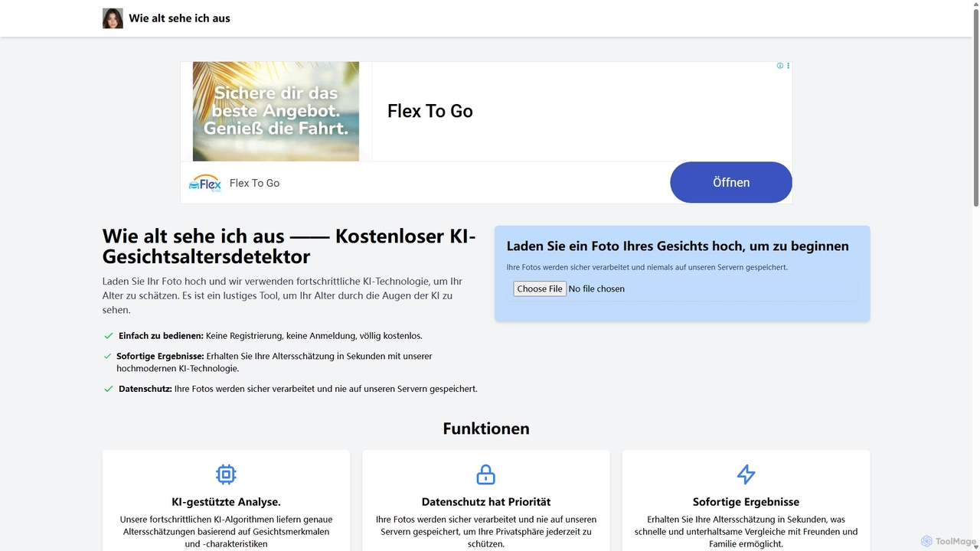Image resolution: width=980 pixels, height=551 pixels.
Task: Click the note 'Ihre Fotos werden sicher verarbeitet'
Action: point(647,267)
